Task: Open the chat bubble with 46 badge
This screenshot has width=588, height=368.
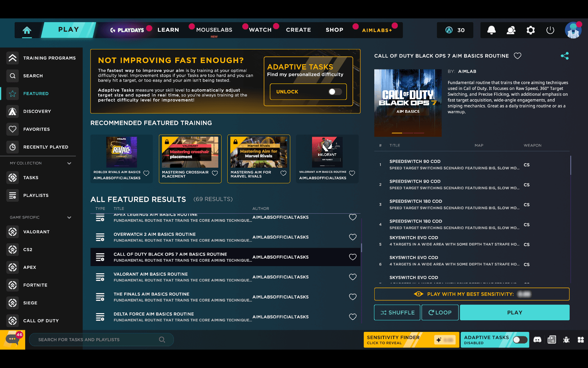Action: pos(13,340)
